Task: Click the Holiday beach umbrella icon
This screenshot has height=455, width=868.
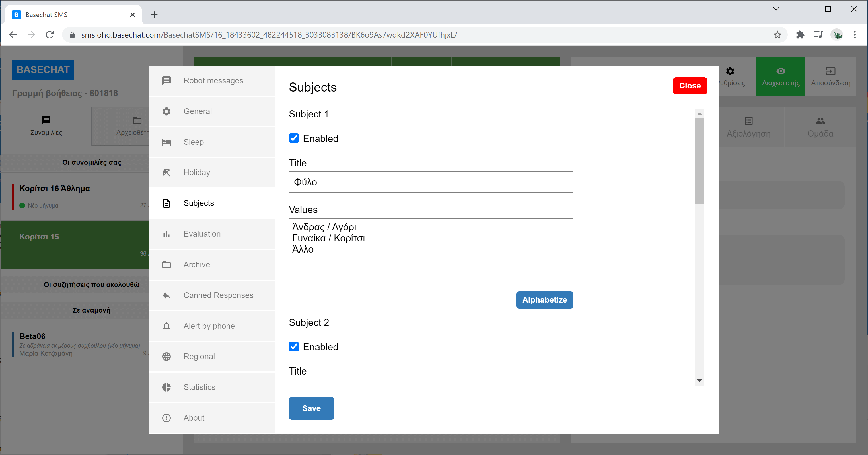Action: pos(166,173)
